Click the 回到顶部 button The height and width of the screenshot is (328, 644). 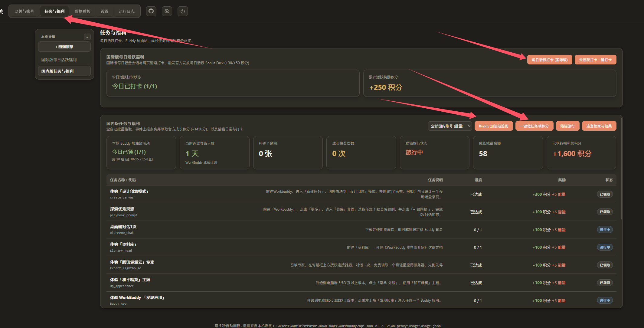pos(64,47)
